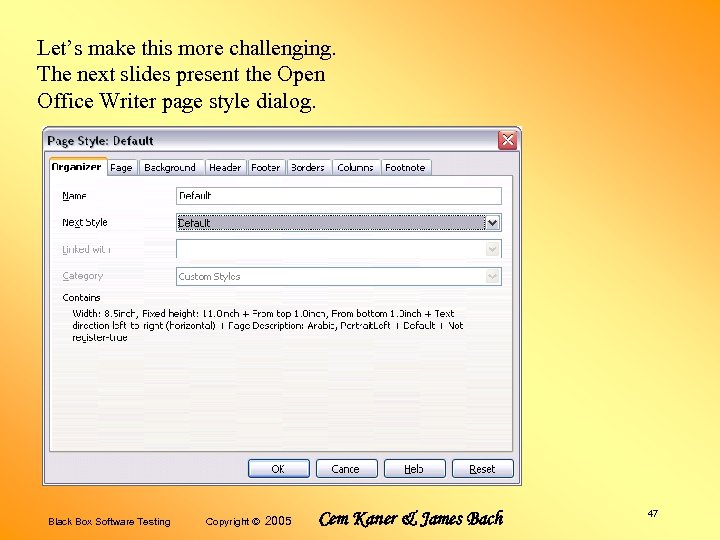Click the empty Linked with field
The width and height of the screenshot is (720, 540).
(x=339, y=249)
